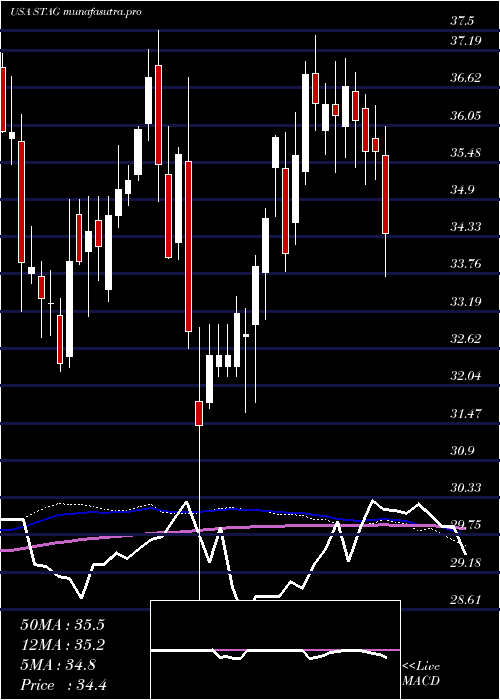Select the 34.9 price axis label
The width and height of the screenshot is (500, 700).
pyautogui.click(x=462, y=190)
